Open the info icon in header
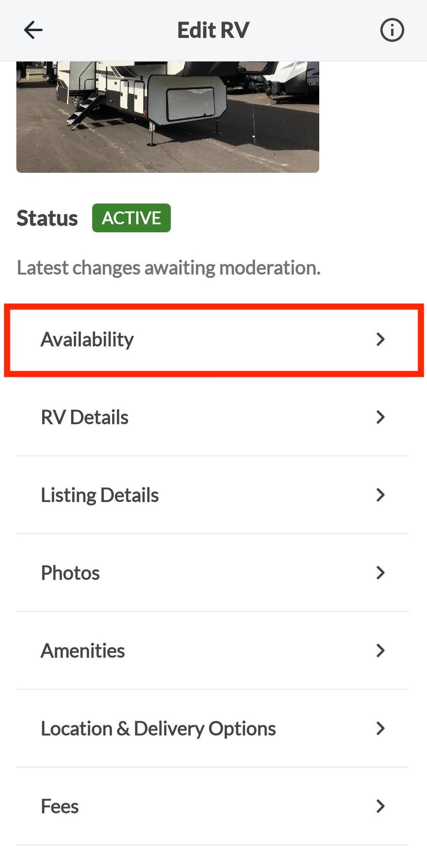 click(x=392, y=30)
